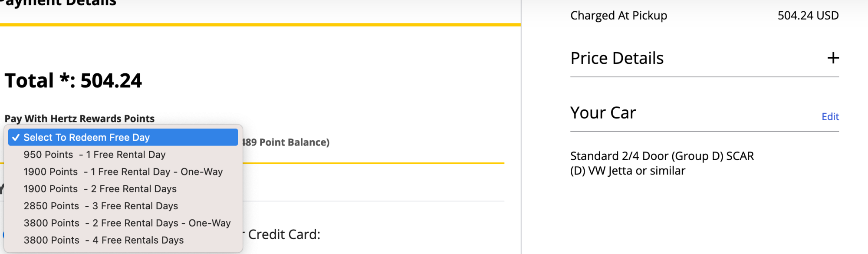This screenshot has width=868, height=254.
Task: Click the checkmark beside Select To Redeem
Action: click(16, 137)
